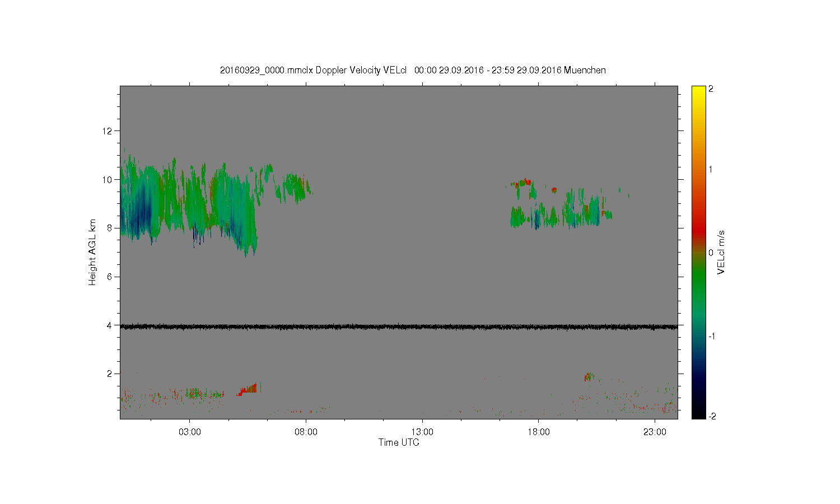Click the plot title text above the chart
This screenshot has height=504, width=840.
[413, 70]
